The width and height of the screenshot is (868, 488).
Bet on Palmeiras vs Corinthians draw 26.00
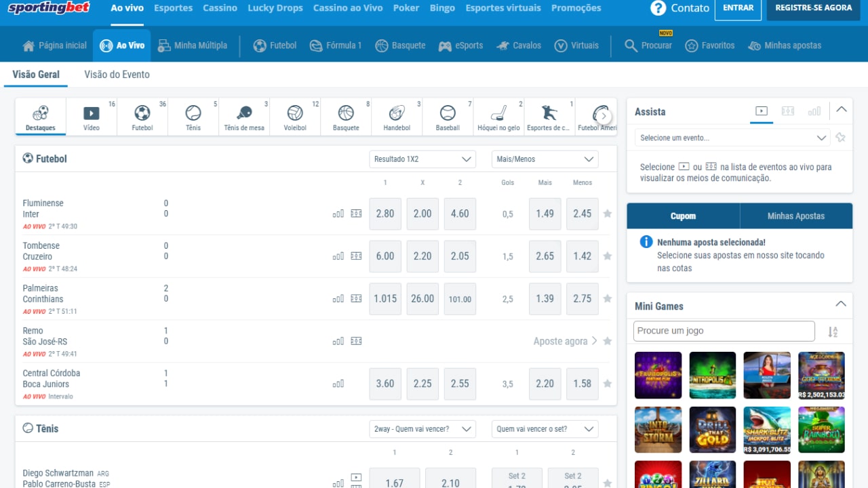[422, 299]
